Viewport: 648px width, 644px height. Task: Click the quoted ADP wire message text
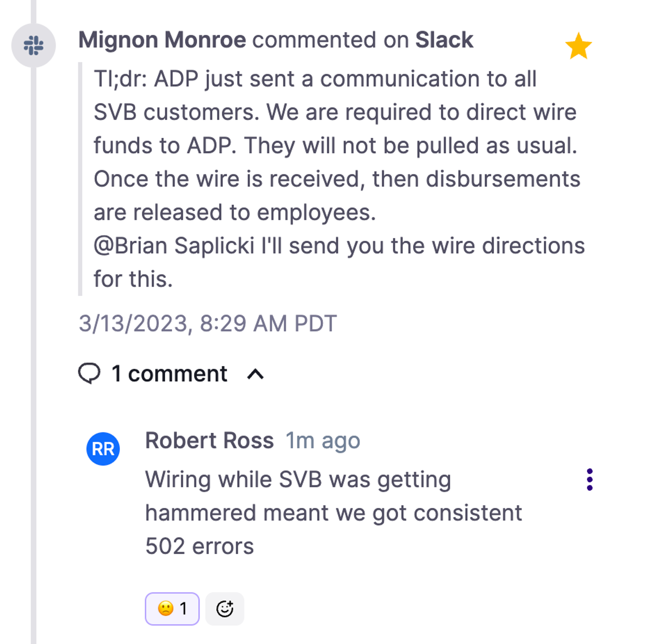click(x=339, y=179)
